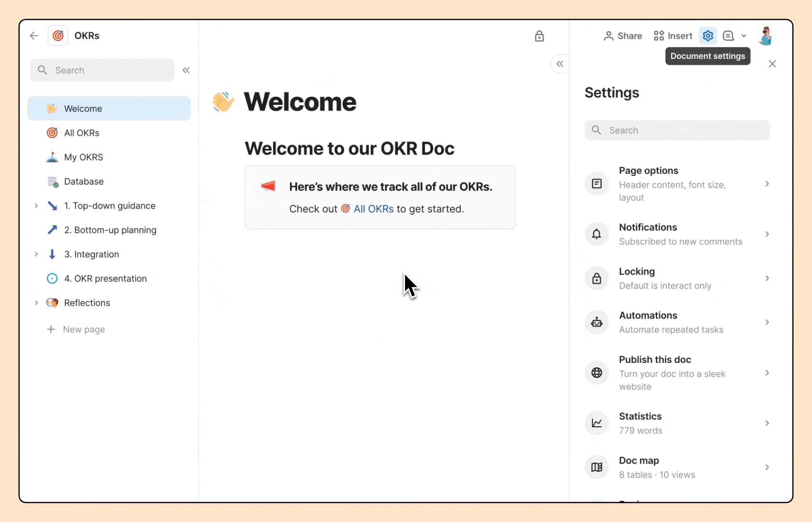Click 'Default is interact only' text

coord(665,286)
